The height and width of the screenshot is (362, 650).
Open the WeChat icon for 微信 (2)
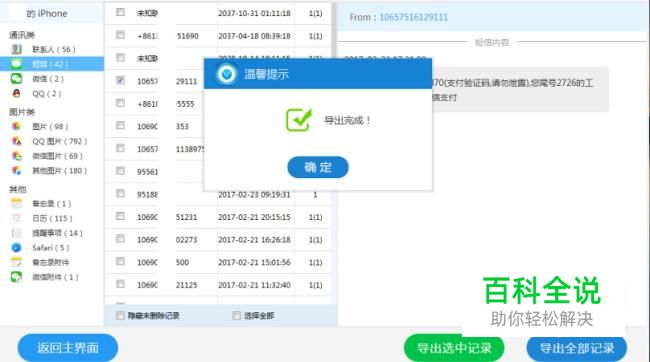click(16, 79)
